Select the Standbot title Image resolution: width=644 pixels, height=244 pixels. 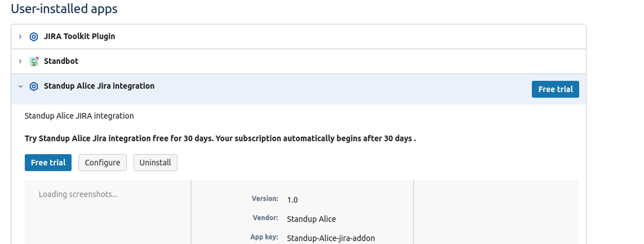61,61
